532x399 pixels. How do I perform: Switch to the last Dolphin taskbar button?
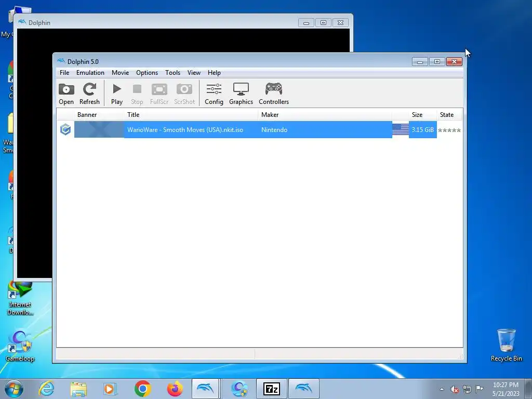pos(303,389)
